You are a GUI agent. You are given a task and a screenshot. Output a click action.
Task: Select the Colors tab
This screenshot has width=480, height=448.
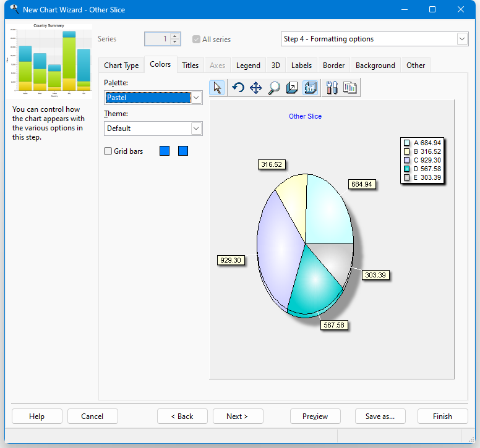pyautogui.click(x=160, y=64)
